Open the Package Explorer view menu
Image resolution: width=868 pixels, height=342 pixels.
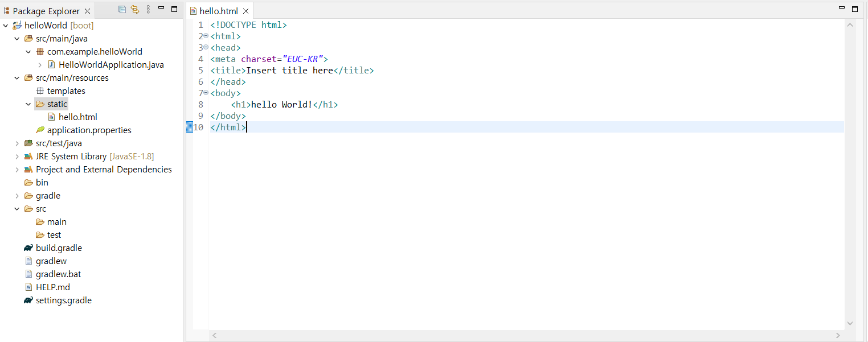148,10
